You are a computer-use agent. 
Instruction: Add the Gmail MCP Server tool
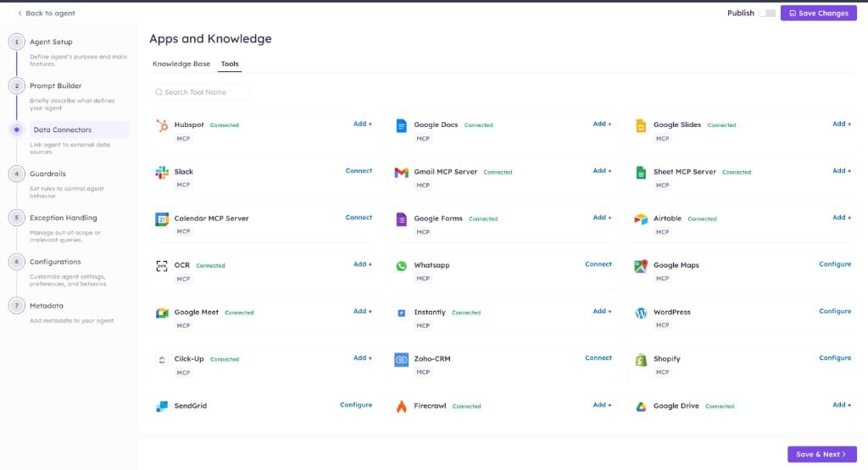coord(603,170)
